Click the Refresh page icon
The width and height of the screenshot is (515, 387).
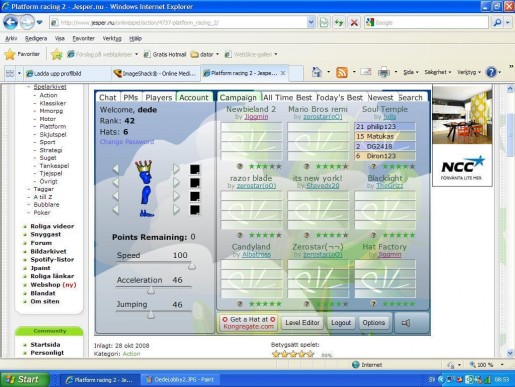[339, 23]
